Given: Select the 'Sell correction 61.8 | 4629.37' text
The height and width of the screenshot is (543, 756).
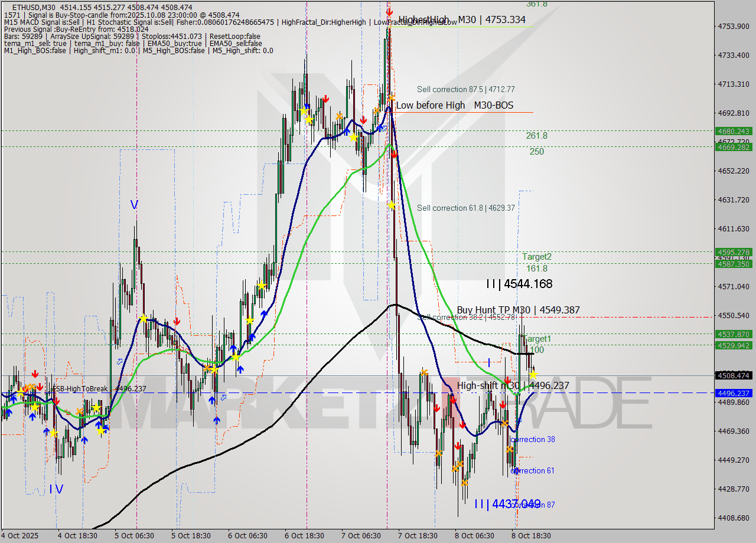Looking at the screenshot, I should (x=465, y=208).
